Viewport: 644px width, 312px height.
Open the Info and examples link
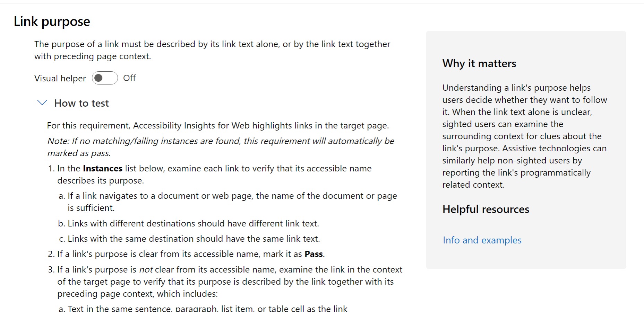point(482,240)
